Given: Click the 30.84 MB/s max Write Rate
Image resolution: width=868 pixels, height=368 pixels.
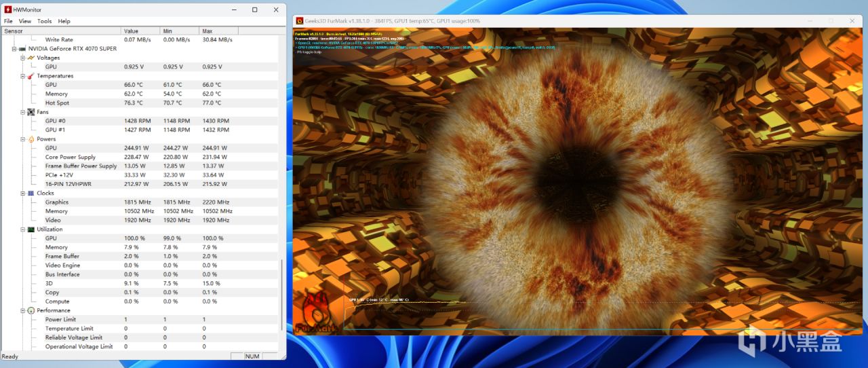Looking at the screenshot, I should point(218,39).
